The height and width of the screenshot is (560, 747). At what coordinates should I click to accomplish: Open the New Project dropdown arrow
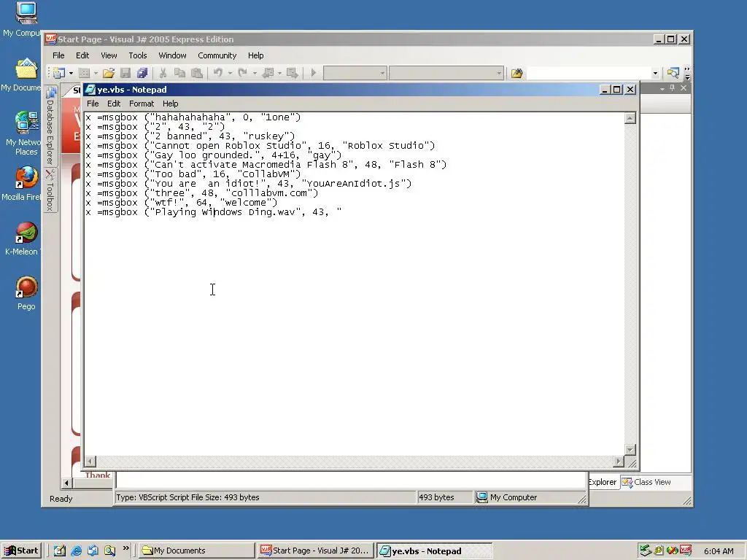(71, 73)
